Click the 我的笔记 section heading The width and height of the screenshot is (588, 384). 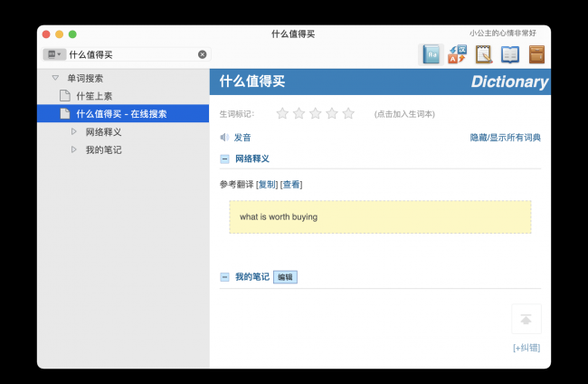252,277
